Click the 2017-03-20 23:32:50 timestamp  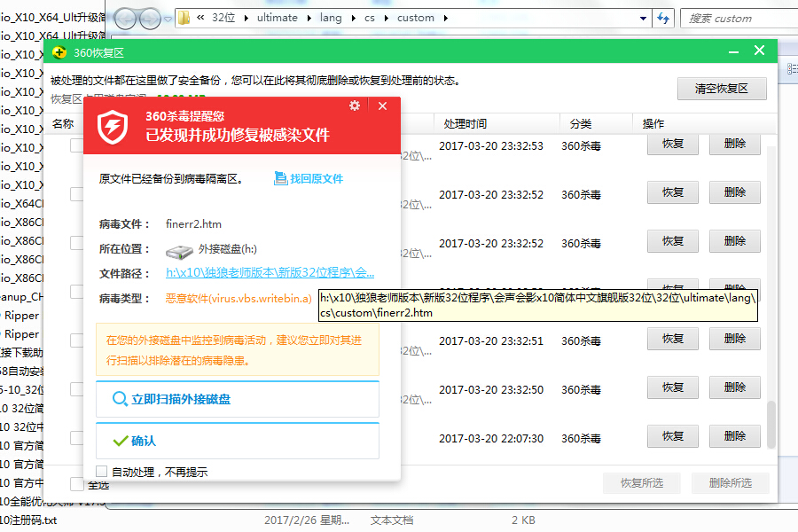coord(491,390)
